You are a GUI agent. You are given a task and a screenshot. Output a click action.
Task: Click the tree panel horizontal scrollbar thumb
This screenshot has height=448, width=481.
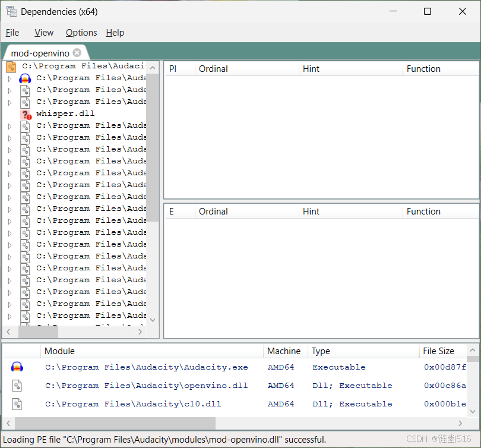(39, 332)
